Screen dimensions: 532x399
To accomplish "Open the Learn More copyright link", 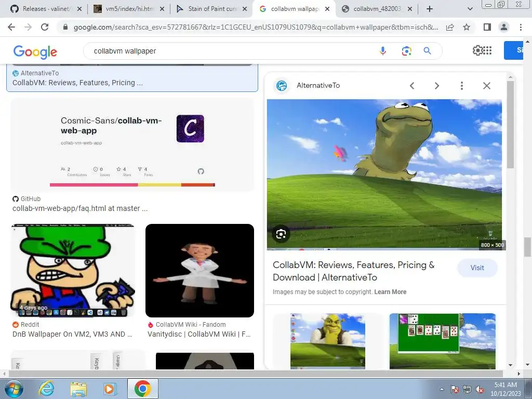I will point(390,292).
